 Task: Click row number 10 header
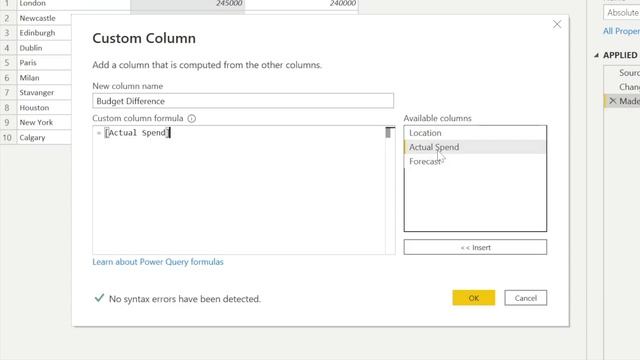click(x=7, y=138)
